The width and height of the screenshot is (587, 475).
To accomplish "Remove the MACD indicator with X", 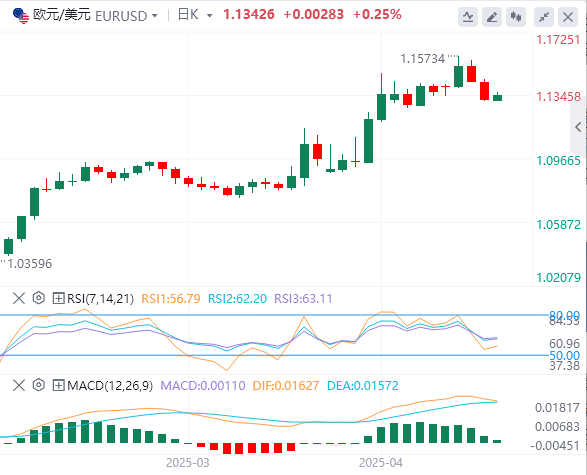I will coord(19,385).
